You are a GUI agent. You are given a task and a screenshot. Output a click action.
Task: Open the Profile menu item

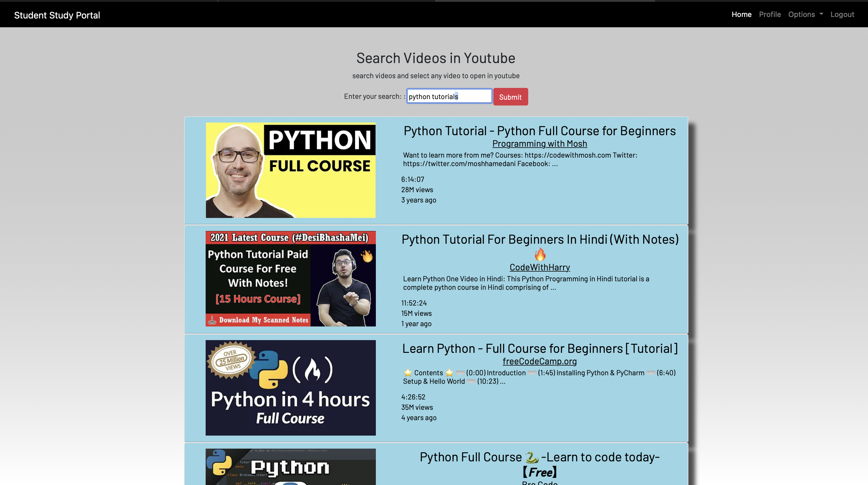point(770,14)
